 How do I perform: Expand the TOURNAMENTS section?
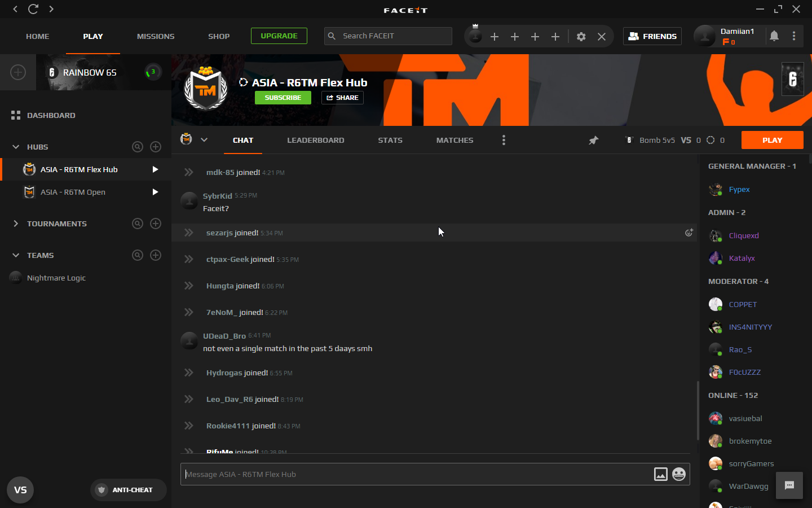tap(16, 224)
